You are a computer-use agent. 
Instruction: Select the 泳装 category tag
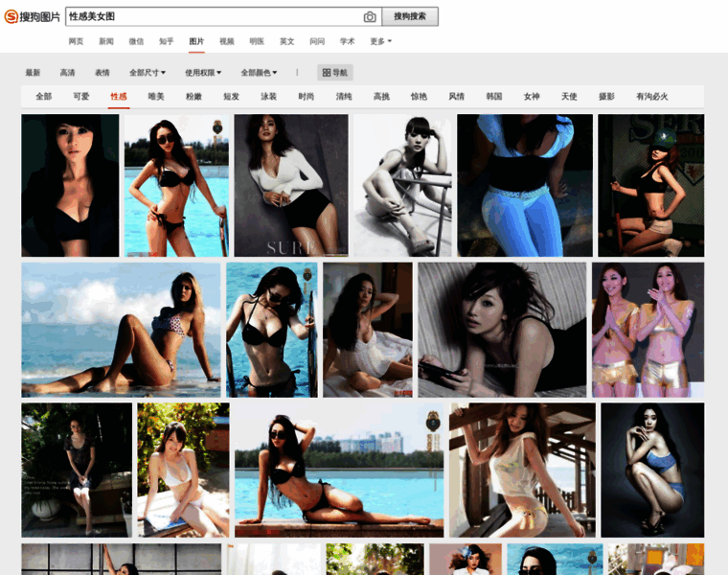tap(269, 97)
